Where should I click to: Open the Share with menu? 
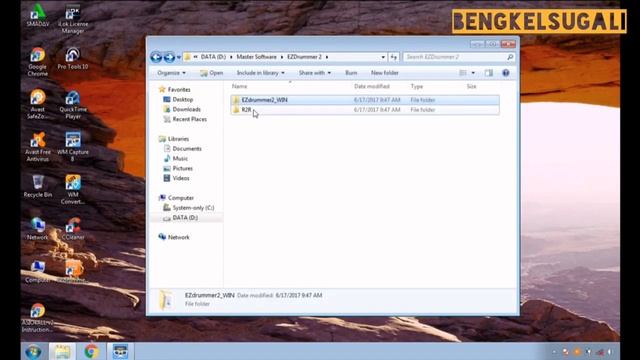[x=315, y=73]
